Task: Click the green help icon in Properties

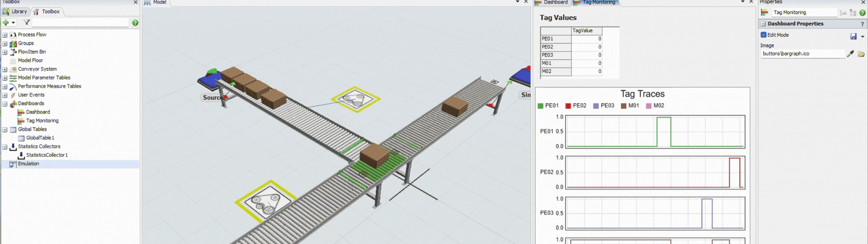Action: (863, 13)
